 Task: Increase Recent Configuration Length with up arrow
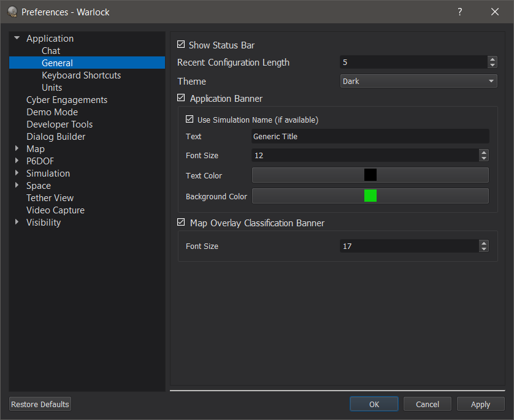pos(492,59)
